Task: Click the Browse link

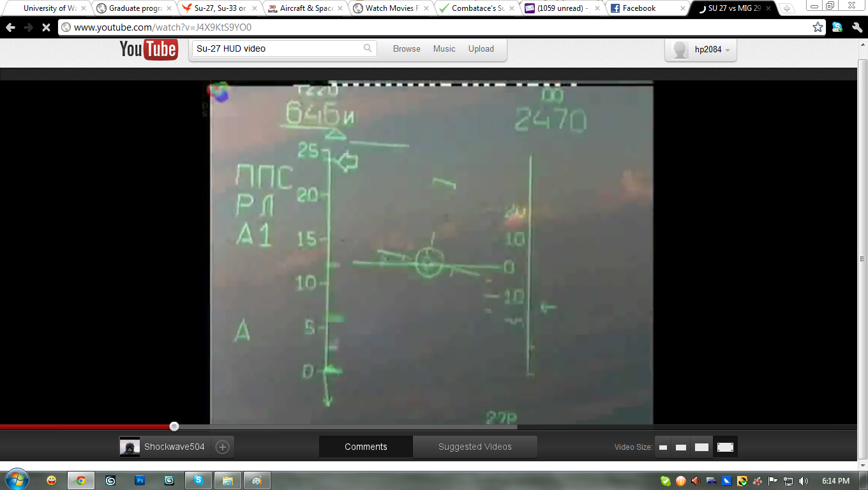Action: pos(407,48)
